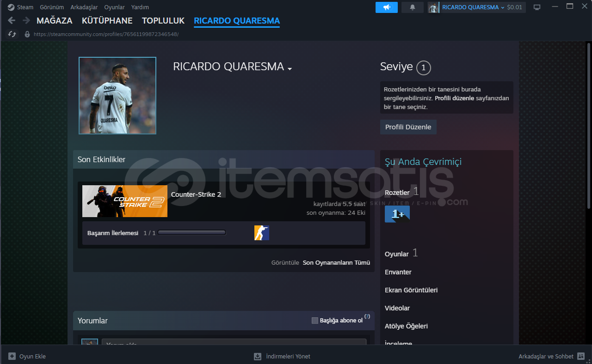Expand the arrow beside the profile name heading

click(x=290, y=69)
